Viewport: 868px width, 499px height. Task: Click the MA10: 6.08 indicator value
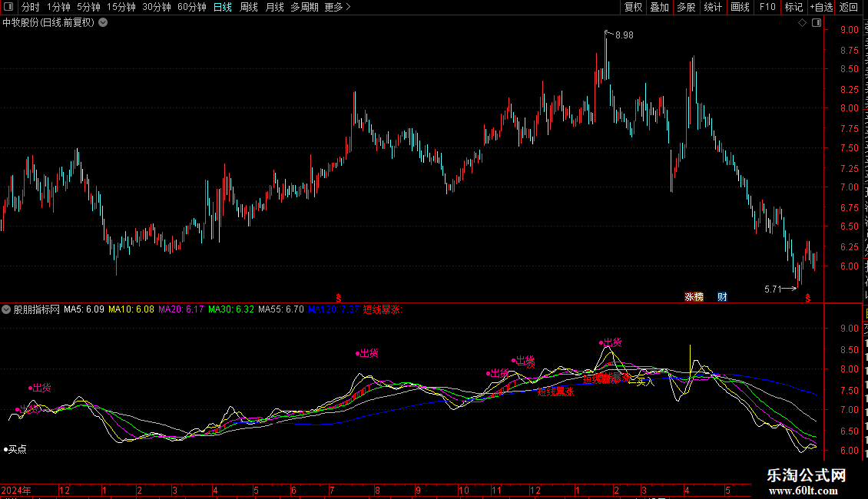(131, 309)
